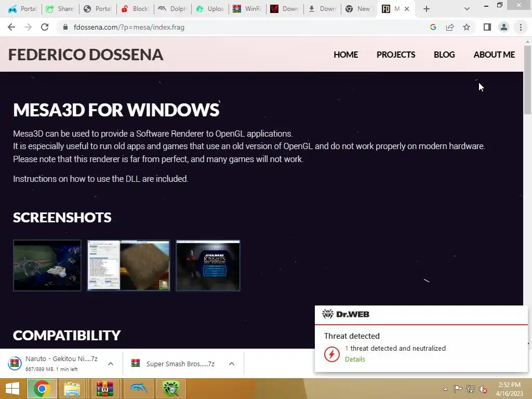Image resolution: width=532 pixels, height=399 pixels.
Task: Reload the current page
Action: pos(45,27)
